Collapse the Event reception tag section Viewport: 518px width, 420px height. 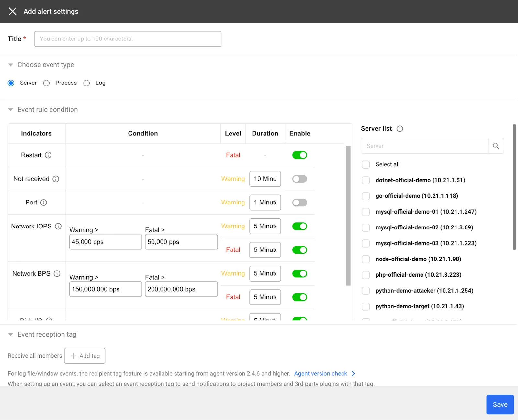11,335
